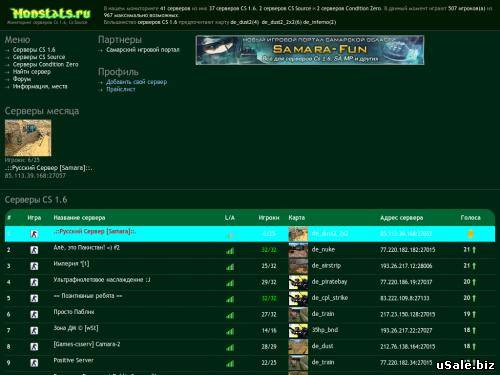500x375 pixels.
Task: Click game icon in 35hp_bnd row
Action: click(x=34, y=331)
